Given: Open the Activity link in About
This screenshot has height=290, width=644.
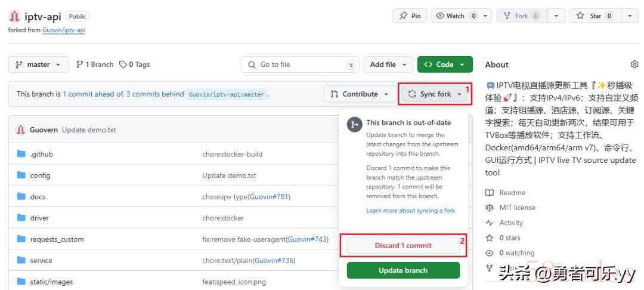Looking at the screenshot, I should [511, 223].
